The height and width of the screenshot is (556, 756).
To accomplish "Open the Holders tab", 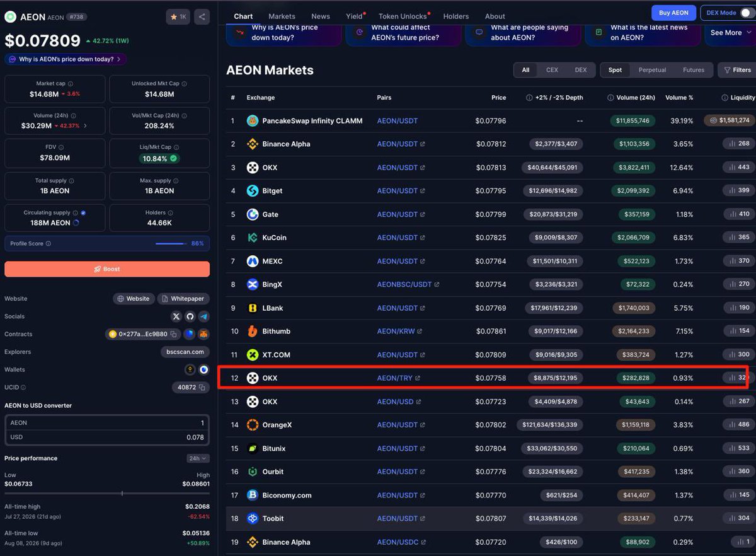I will click(455, 16).
